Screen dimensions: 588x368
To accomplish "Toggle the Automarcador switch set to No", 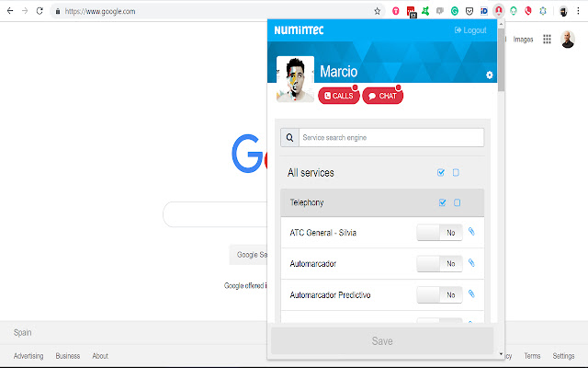I will (439, 264).
